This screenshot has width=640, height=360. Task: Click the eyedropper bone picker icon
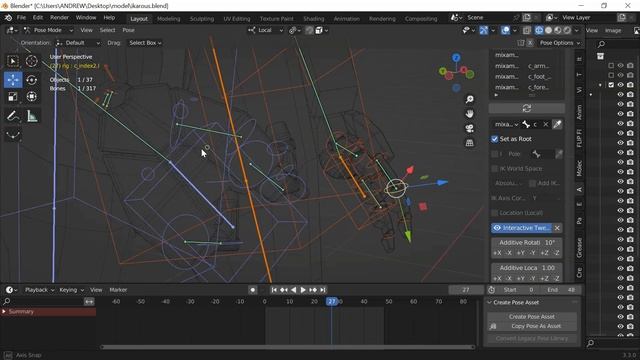(557, 124)
